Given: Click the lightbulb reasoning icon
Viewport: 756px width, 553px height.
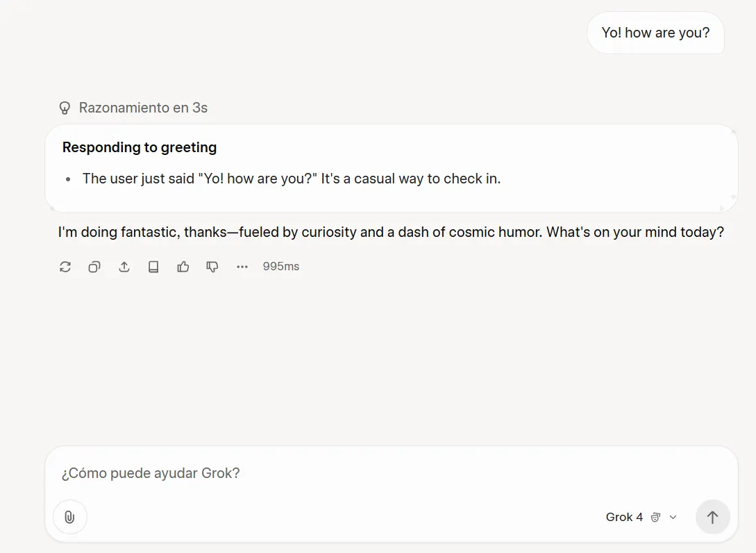Looking at the screenshot, I should coord(65,108).
